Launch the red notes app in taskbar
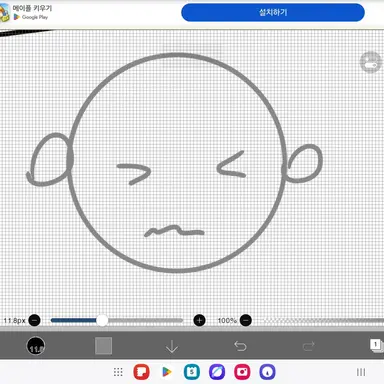Image resolution: width=384 pixels, height=384 pixels. 142,372
